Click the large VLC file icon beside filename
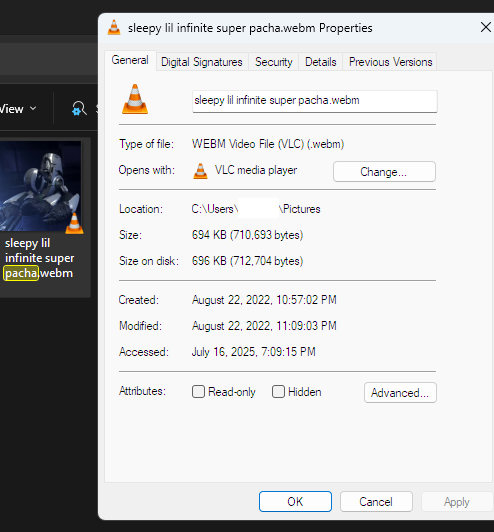The image size is (494, 532). point(135,99)
